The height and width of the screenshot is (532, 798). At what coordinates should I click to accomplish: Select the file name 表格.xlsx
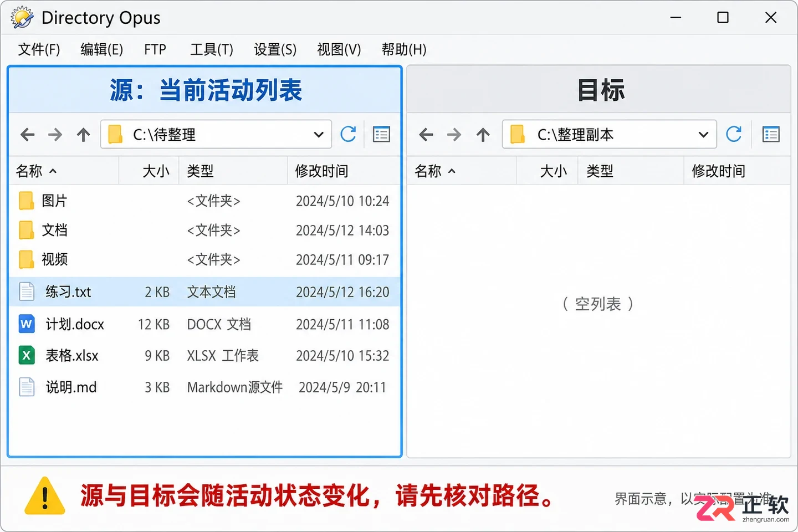pyautogui.click(x=72, y=355)
